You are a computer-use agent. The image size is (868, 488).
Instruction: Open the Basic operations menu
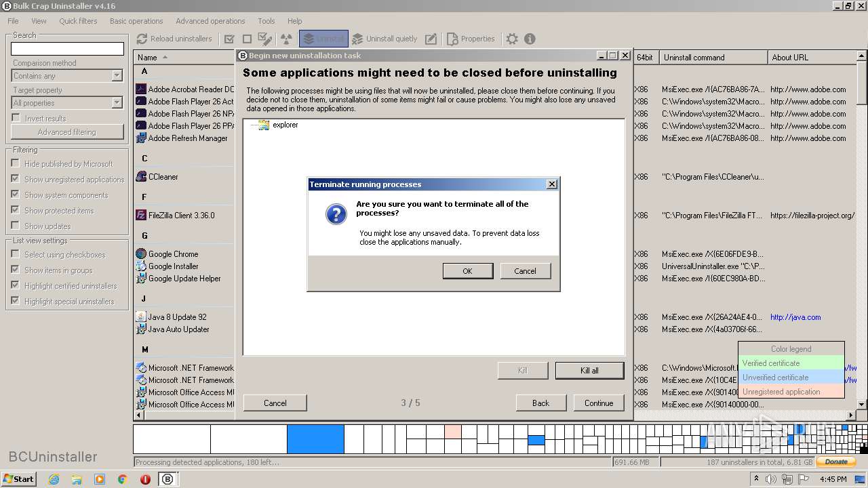[x=136, y=21]
